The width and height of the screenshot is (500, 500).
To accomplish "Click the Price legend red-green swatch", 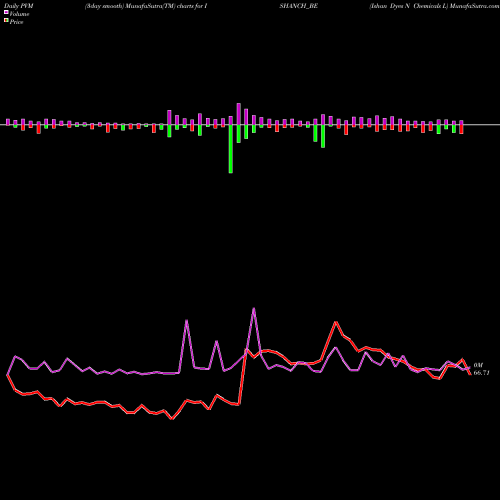I will (6, 21).
